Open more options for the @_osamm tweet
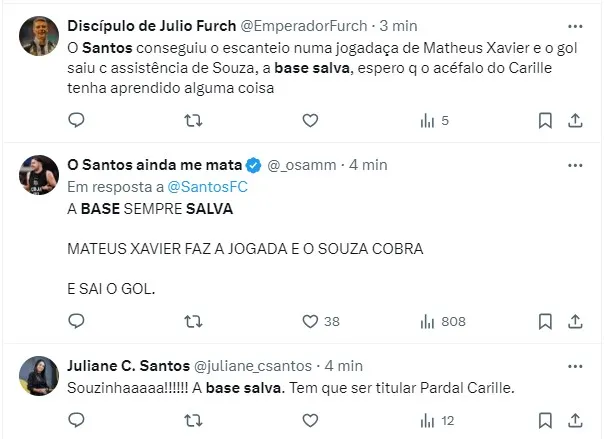 [575, 164]
